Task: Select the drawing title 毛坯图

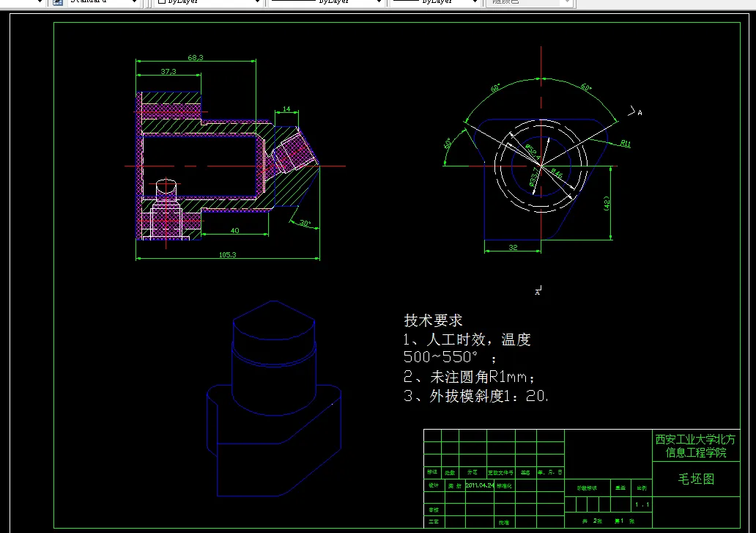Action: pos(696,479)
